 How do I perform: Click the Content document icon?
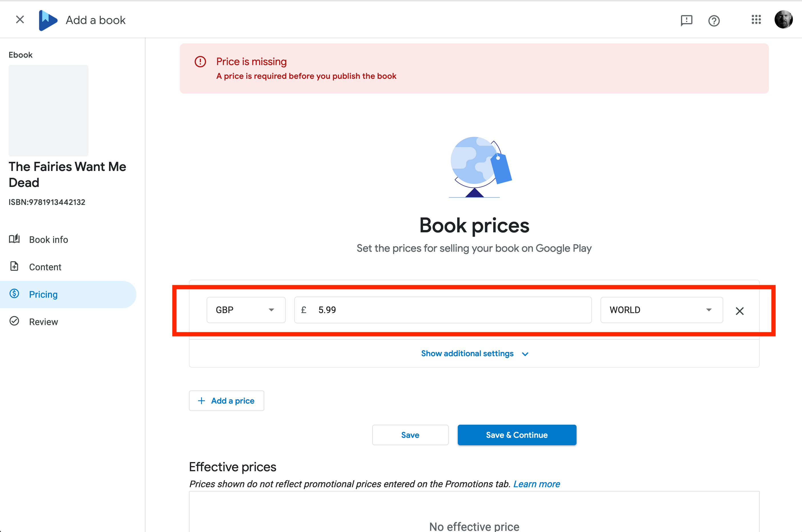coord(14,266)
